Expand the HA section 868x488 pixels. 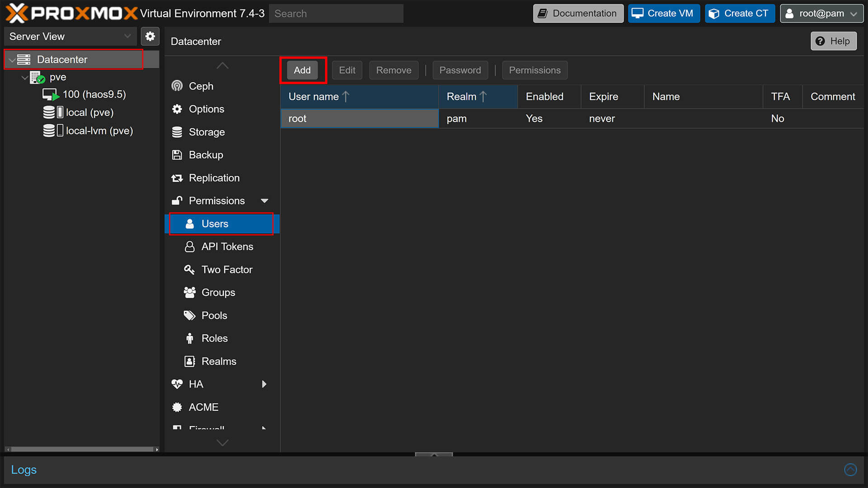pyautogui.click(x=264, y=384)
